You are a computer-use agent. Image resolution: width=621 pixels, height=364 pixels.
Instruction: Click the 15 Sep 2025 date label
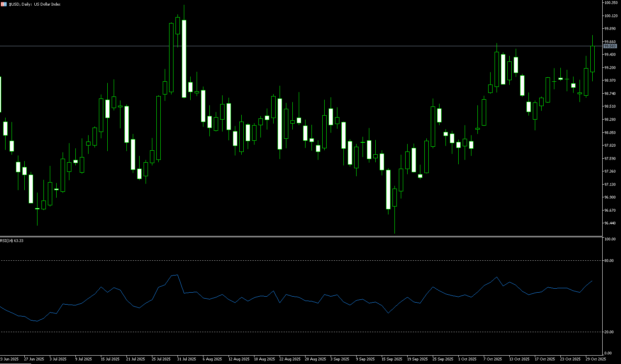(392, 359)
